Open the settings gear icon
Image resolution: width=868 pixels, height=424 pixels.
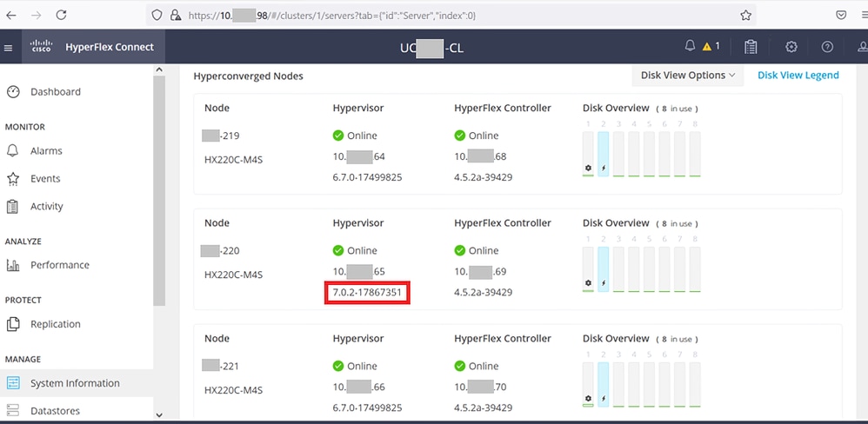(x=791, y=47)
